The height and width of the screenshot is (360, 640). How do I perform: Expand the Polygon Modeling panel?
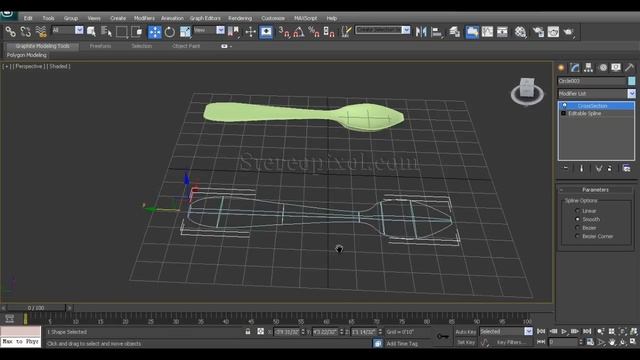pyautogui.click(x=27, y=55)
